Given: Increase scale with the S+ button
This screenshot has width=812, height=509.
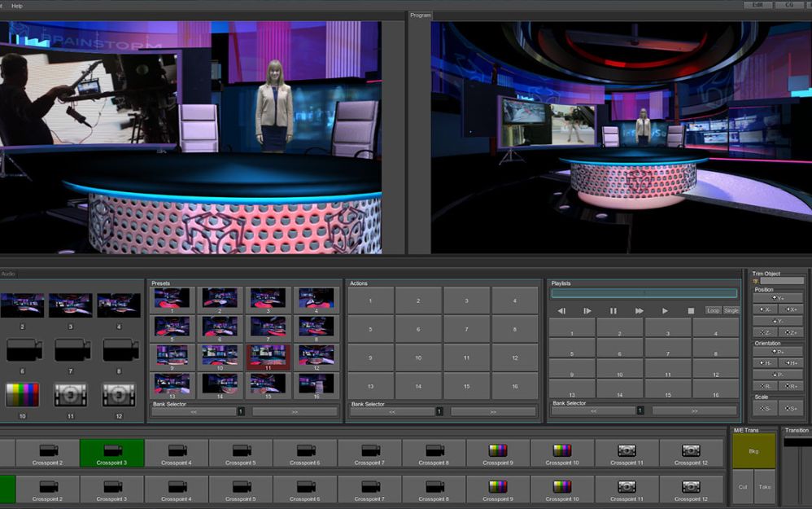Looking at the screenshot, I should pos(791,408).
